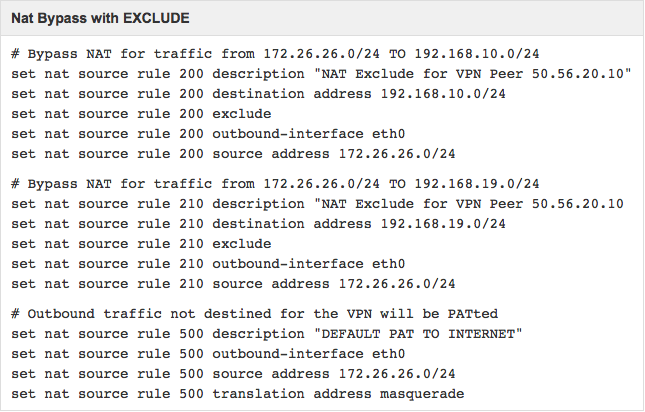This screenshot has width=645, height=412.
Task: Click rule 500 outbound-interface eth0 line
Action: pos(208,354)
